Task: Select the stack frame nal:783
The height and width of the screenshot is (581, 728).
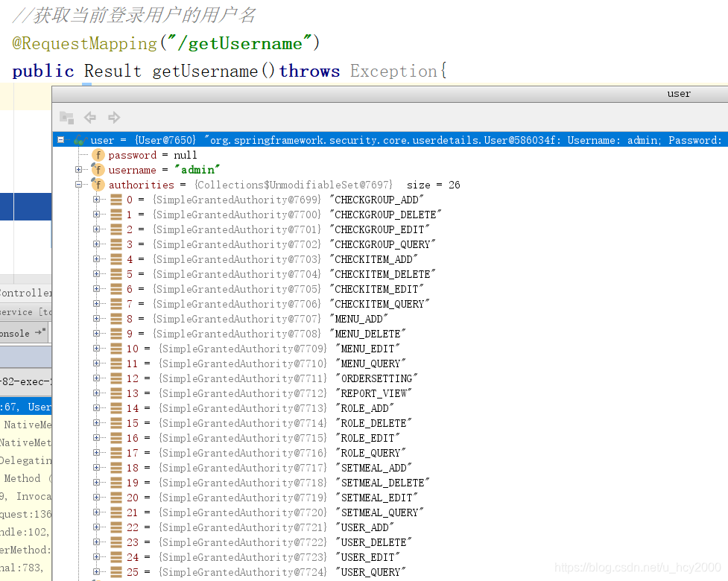Action: click(26, 568)
